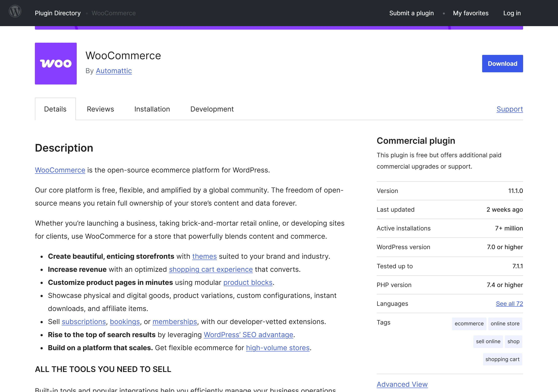The height and width of the screenshot is (392, 558).
Task: Click the '7.4 or higher' PHP version
Action: 505,285
